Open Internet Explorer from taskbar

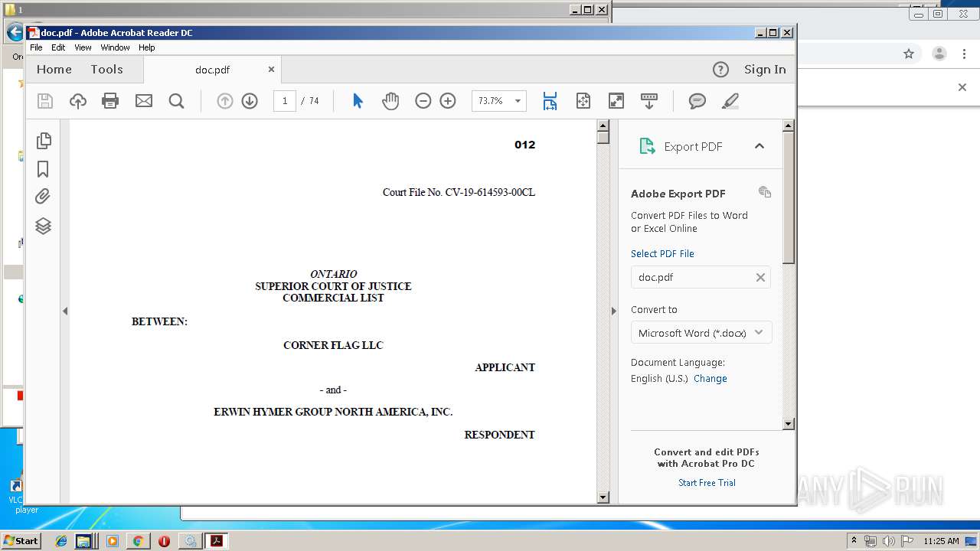(61, 541)
